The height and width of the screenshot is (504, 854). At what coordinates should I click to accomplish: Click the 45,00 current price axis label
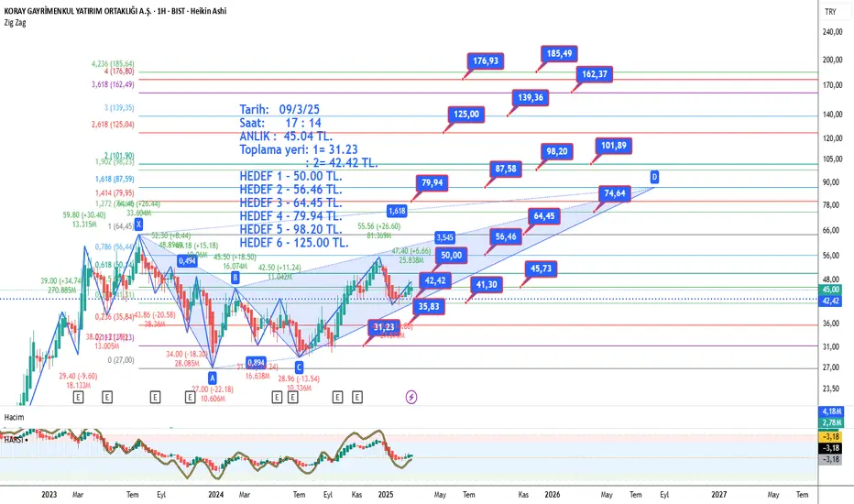(x=830, y=290)
